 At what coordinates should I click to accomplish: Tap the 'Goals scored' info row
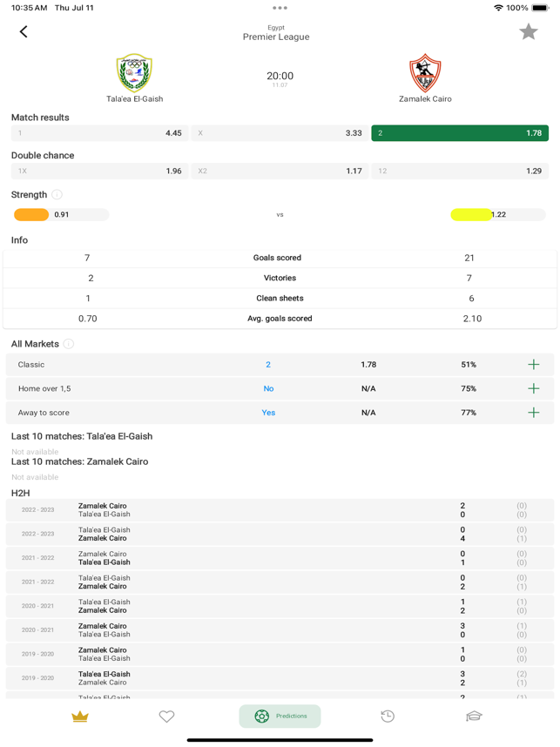coord(280,258)
